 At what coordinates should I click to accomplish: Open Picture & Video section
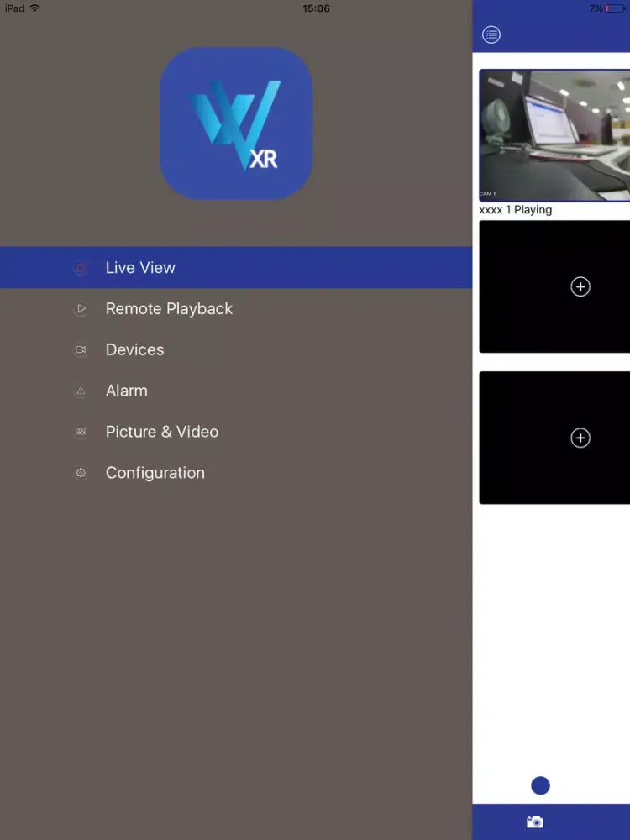[236, 432]
